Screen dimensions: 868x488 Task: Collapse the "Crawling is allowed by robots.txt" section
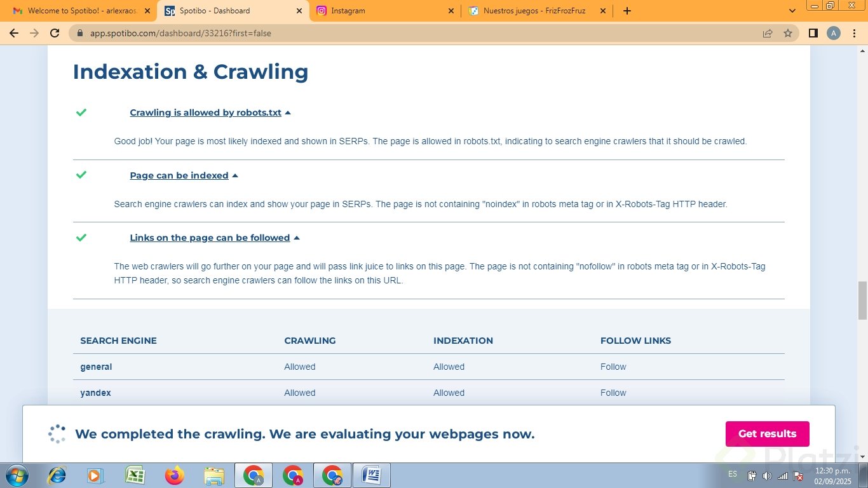pyautogui.click(x=210, y=112)
